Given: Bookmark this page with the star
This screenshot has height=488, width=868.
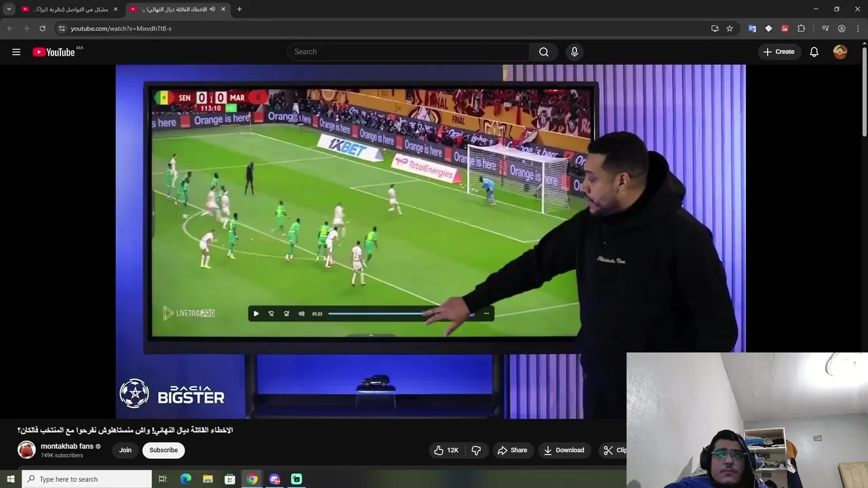Looking at the screenshot, I should coord(730,28).
